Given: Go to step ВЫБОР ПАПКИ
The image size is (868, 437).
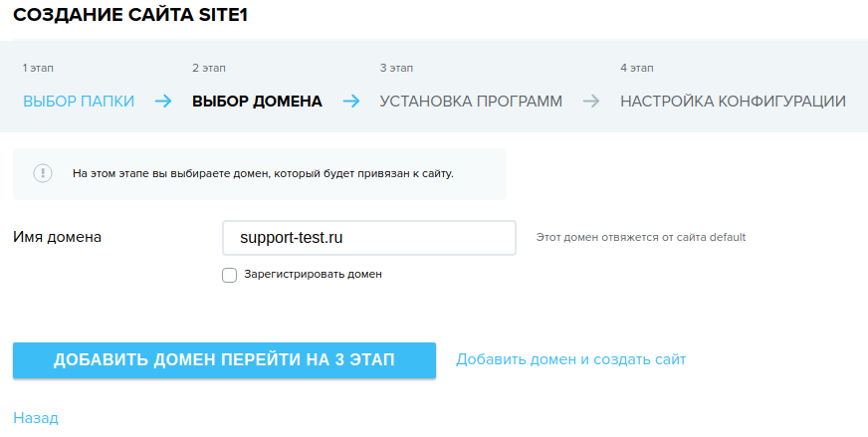Looking at the screenshot, I should 79,102.
